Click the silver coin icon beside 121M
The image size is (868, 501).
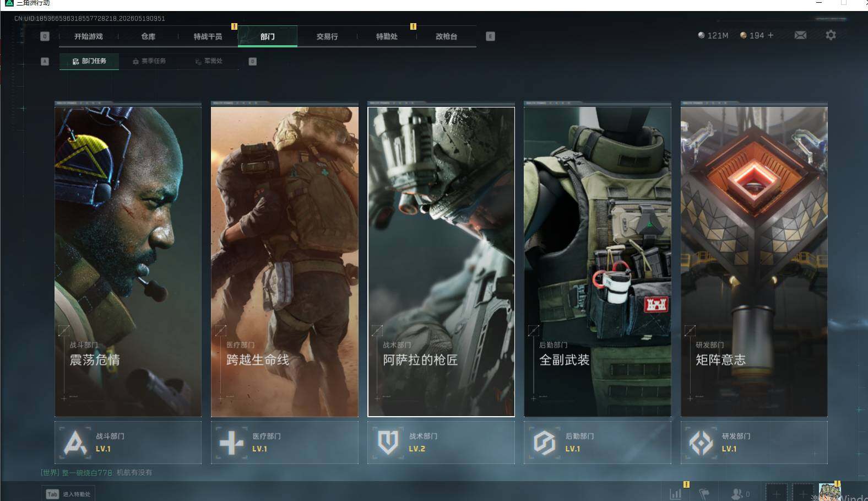701,35
